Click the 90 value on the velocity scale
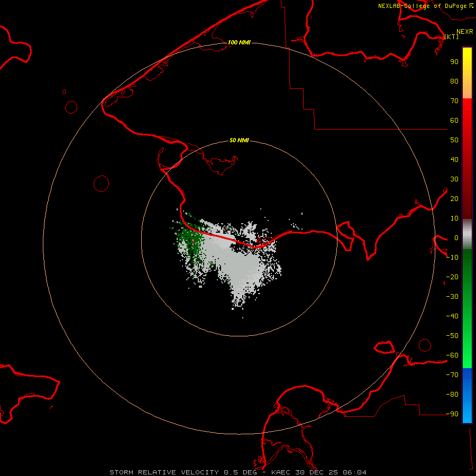 [454, 62]
